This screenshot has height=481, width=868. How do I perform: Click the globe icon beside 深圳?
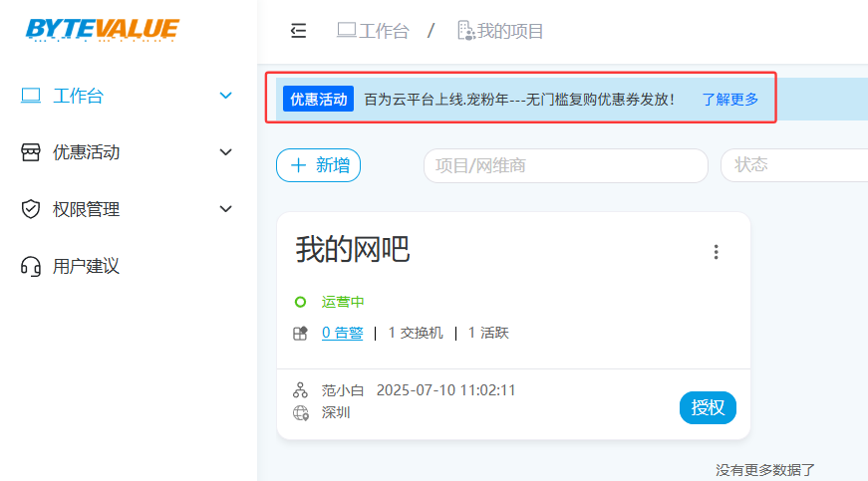click(300, 412)
